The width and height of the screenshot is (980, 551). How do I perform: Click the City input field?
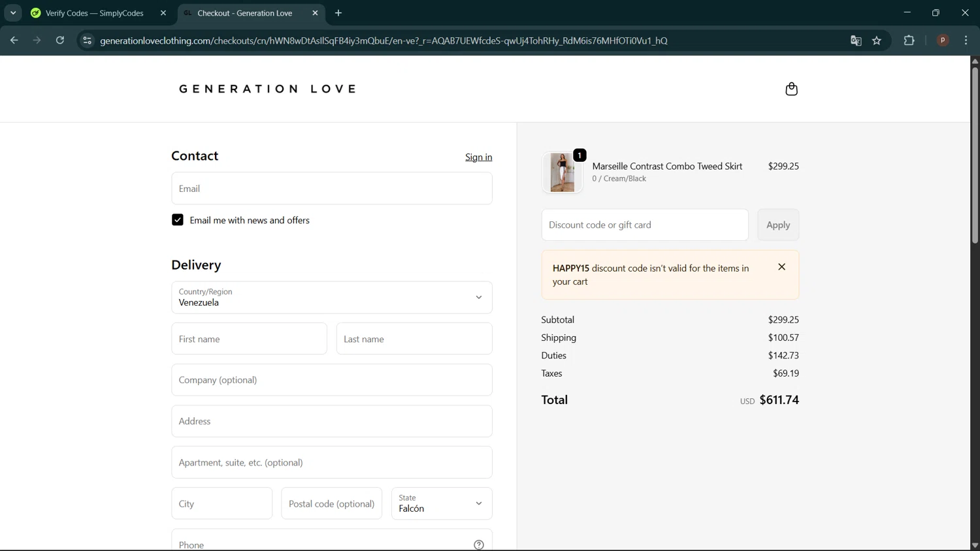(x=221, y=503)
